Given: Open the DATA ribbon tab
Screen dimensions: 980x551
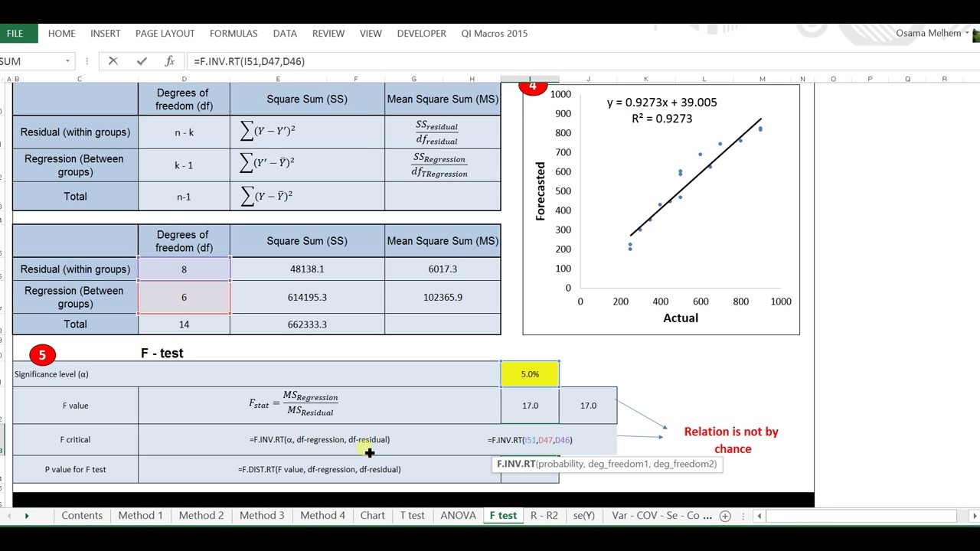Looking at the screenshot, I should tap(285, 34).
